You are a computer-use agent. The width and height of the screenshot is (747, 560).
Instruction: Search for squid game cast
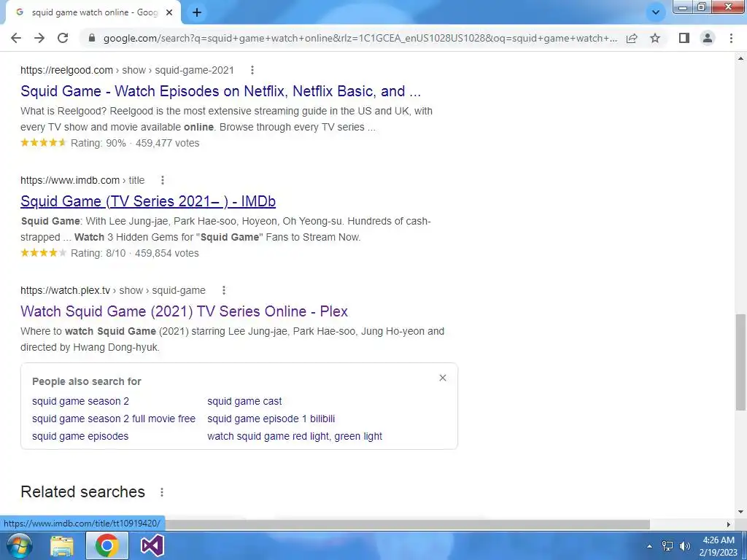tap(244, 401)
